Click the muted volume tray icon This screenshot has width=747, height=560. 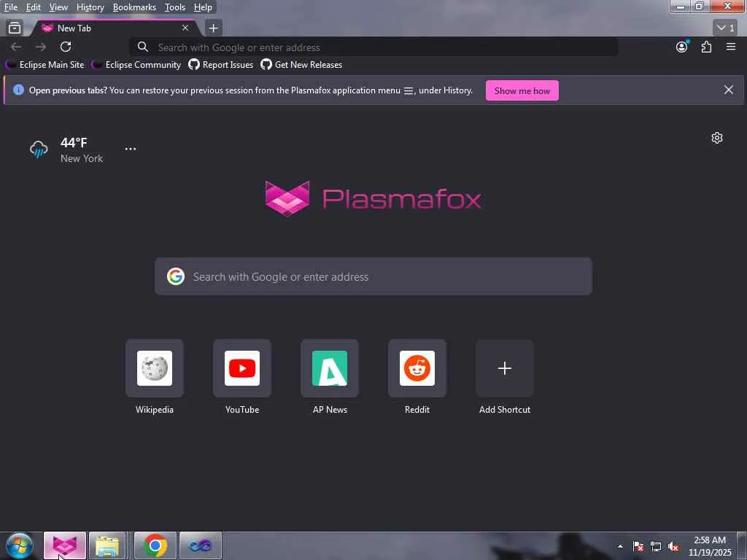click(673, 546)
